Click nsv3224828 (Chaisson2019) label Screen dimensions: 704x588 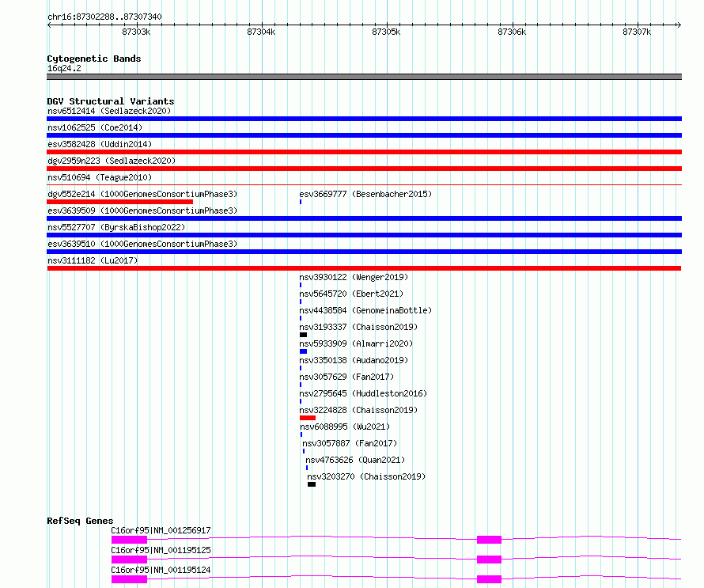click(x=358, y=410)
